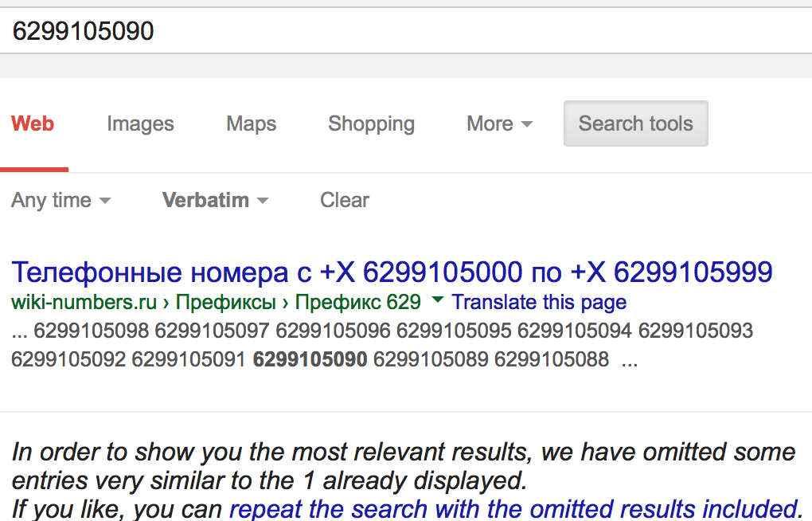Click Translate this page
The image size is (812, 521).
tap(539, 303)
